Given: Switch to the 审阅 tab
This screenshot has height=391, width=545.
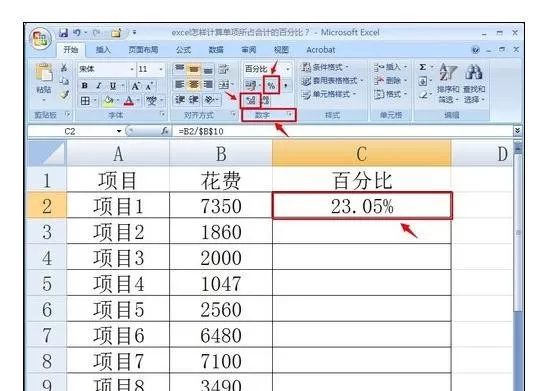Looking at the screenshot, I should click(249, 50).
